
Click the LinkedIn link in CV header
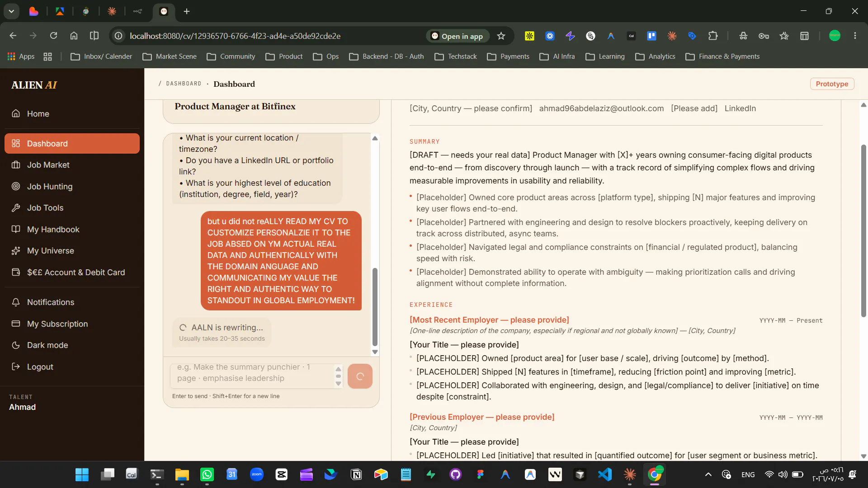740,108
